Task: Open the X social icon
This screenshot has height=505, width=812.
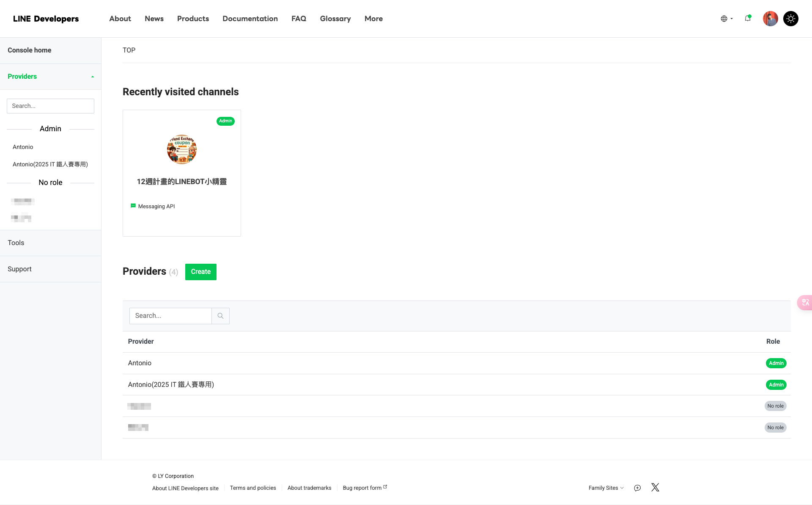Action: (x=655, y=488)
